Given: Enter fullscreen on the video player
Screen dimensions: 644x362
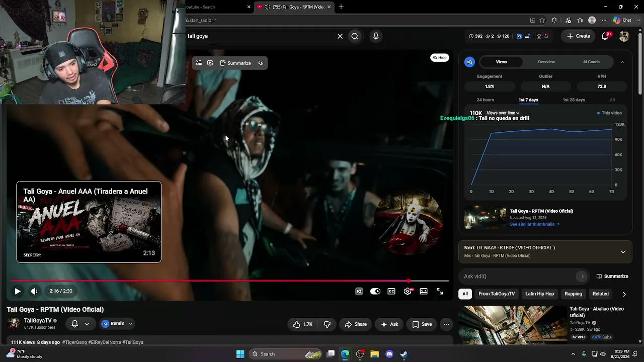Looking at the screenshot, I should pyautogui.click(x=440, y=291).
